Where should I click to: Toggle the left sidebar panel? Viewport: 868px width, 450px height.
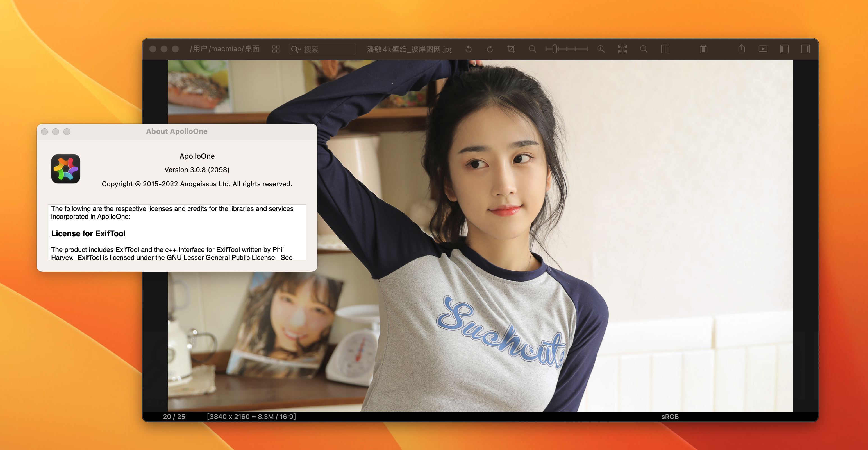click(x=784, y=49)
